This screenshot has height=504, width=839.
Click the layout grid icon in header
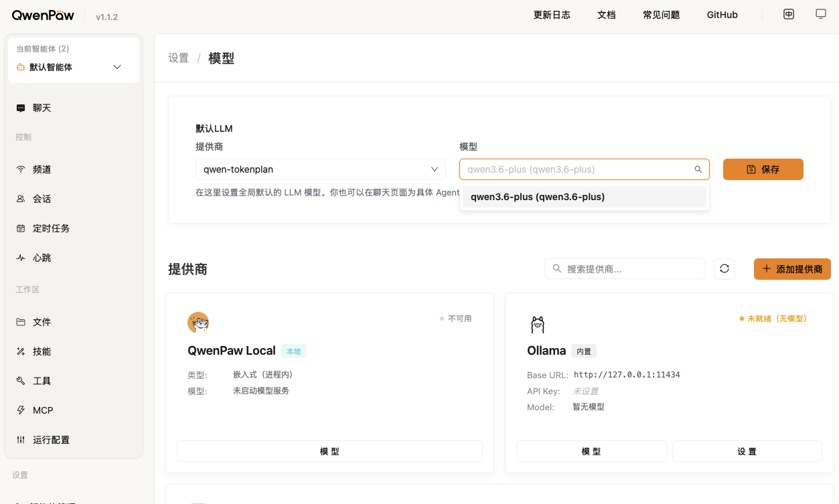pyautogui.click(x=789, y=14)
